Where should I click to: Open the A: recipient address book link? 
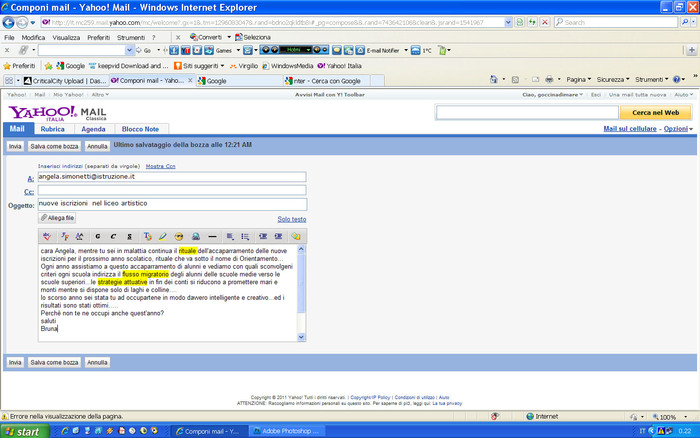click(30, 179)
